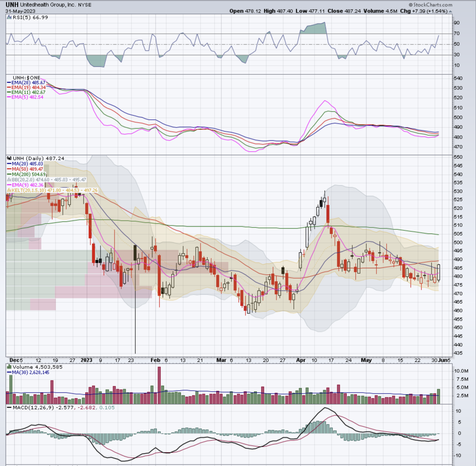Click the RSI(5) area chart icon
Image resolution: width=476 pixels, height=466 pixels.
point(9,17)
